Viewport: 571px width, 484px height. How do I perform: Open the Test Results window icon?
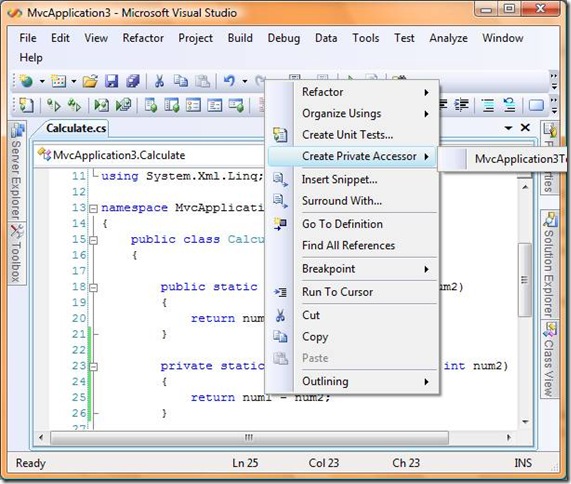tap(193, 106)
